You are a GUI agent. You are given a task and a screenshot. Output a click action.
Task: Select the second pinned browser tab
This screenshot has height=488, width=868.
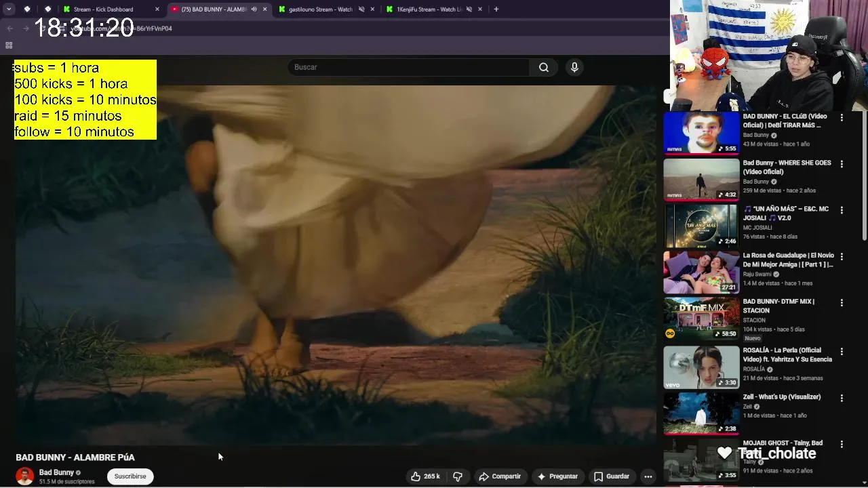pos(48,9)
